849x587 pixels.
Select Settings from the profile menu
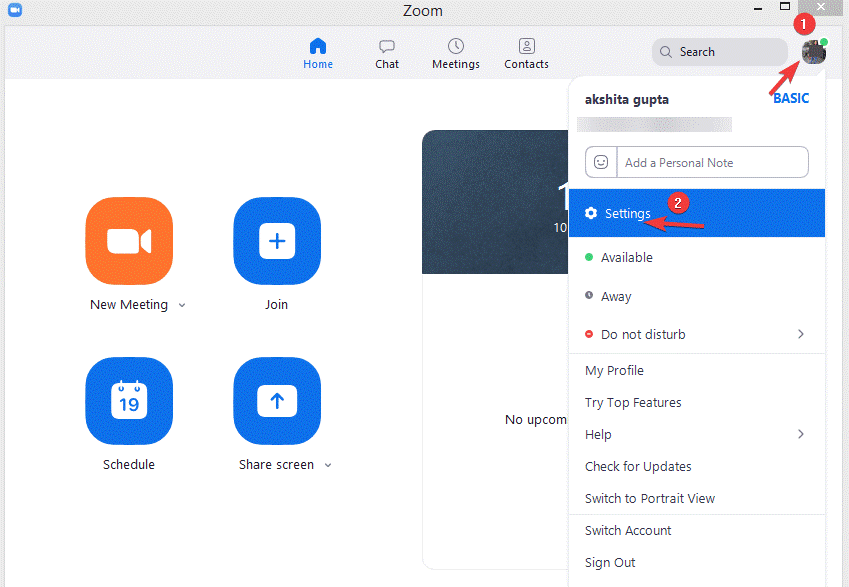click(x=627, y=213)
